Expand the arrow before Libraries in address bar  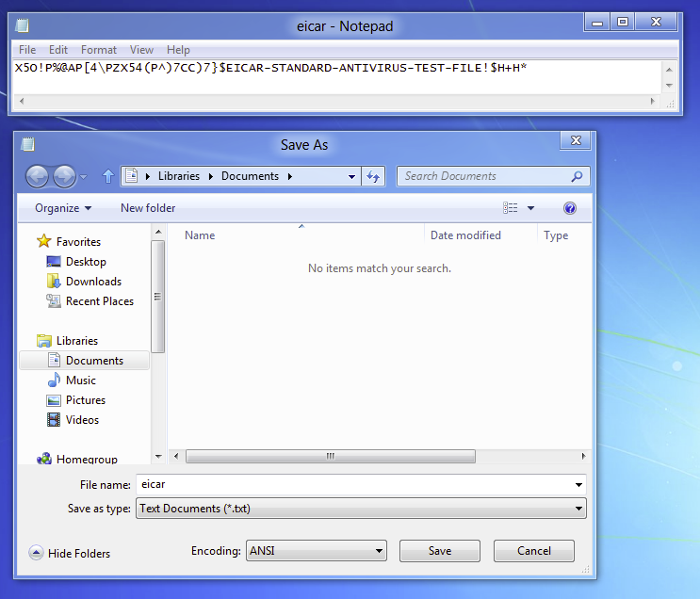pyautogui.click(x=148, y=176)
